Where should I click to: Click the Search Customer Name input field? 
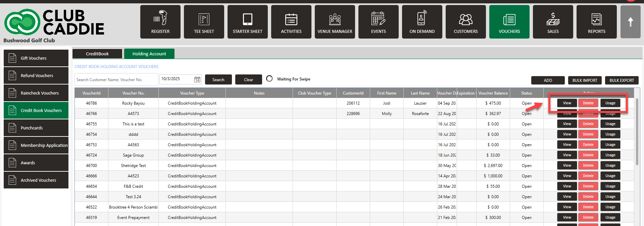(116, 79)
